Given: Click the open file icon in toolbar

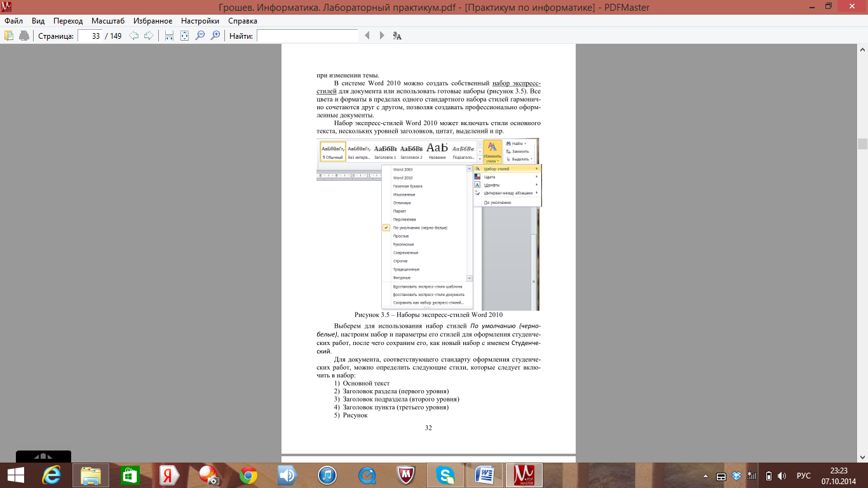Looking at the screenshot, I should point(9,36).
